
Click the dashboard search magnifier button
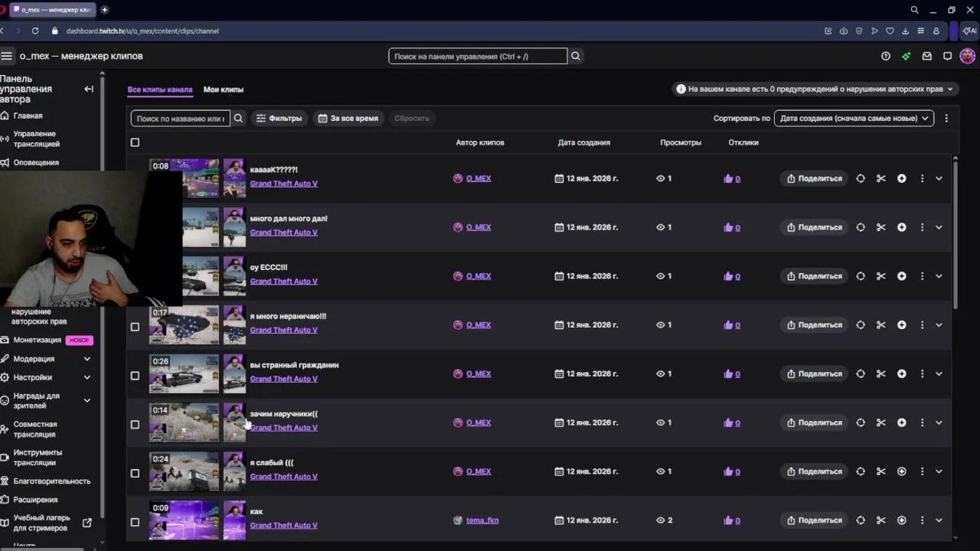[x=576, y=56]
